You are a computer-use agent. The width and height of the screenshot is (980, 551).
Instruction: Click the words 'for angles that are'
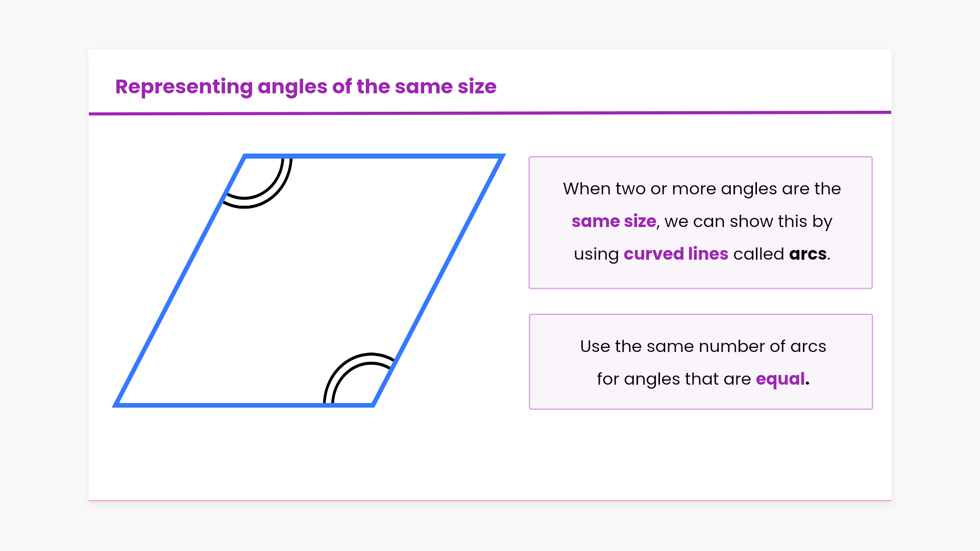click(x=674, y=379)
